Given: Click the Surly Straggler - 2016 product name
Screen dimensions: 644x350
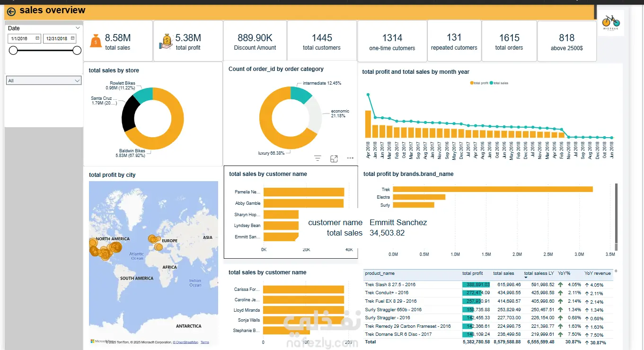Looking at the screenshot, I should click(x=388, y=318).
